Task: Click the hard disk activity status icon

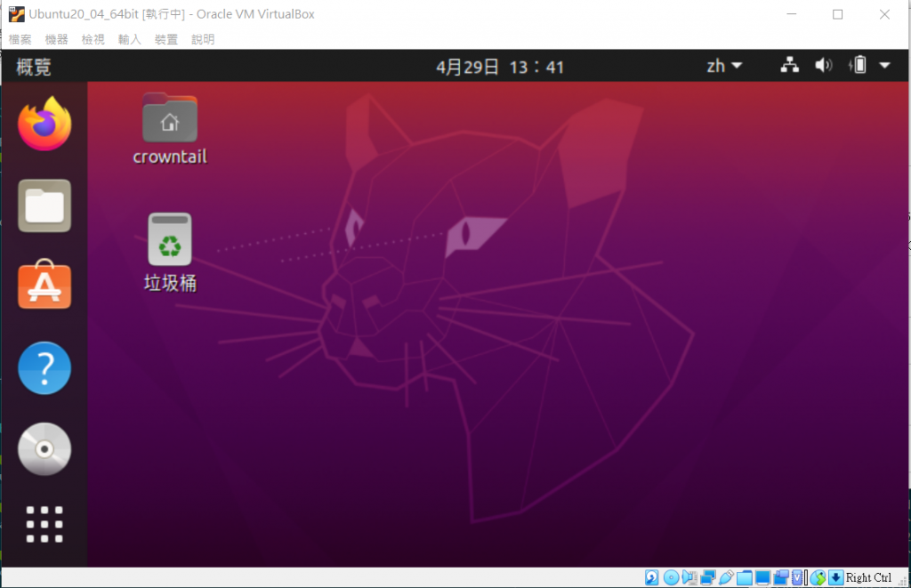Action: [x=652, y=577]
